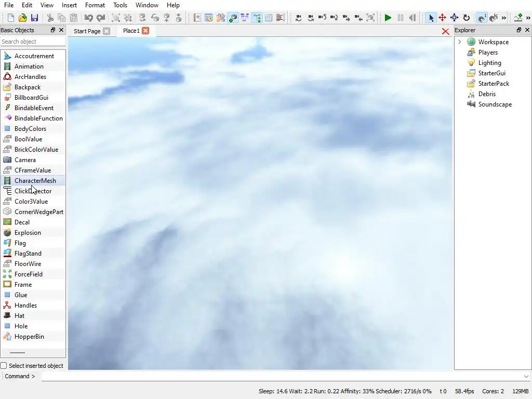Select Players in Explorer
532x399 pixels.
[x=488, y=52]
